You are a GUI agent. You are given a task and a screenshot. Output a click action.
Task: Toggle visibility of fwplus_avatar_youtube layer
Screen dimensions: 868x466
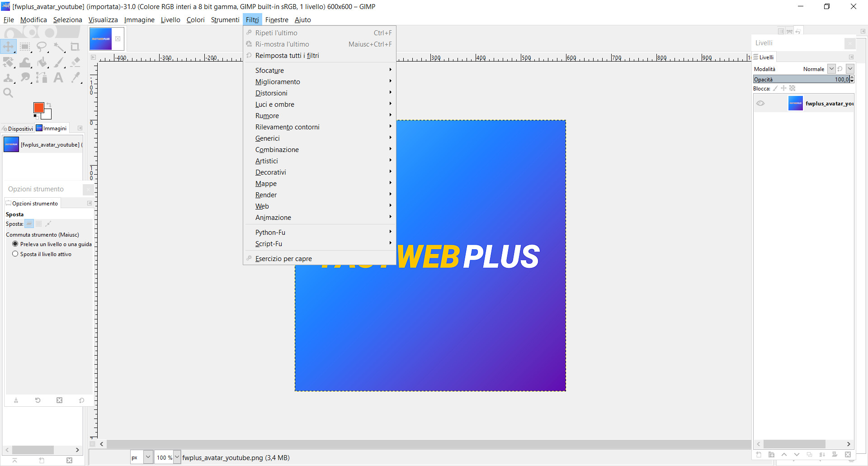click(760, 104)
